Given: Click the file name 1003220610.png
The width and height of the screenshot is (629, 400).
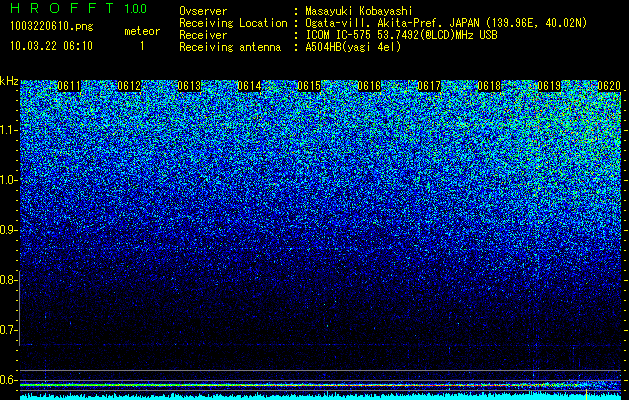Looking at the screenshot, I should tap(51, 26).
